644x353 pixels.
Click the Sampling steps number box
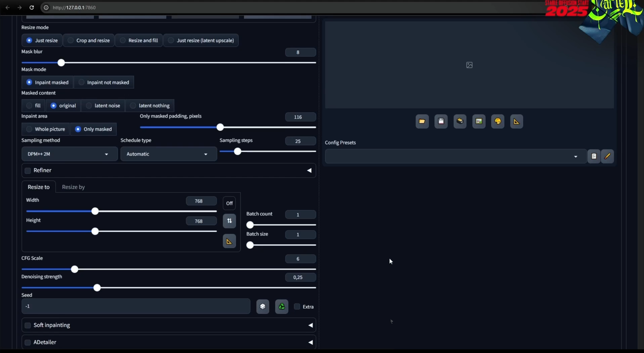[301, 141]
